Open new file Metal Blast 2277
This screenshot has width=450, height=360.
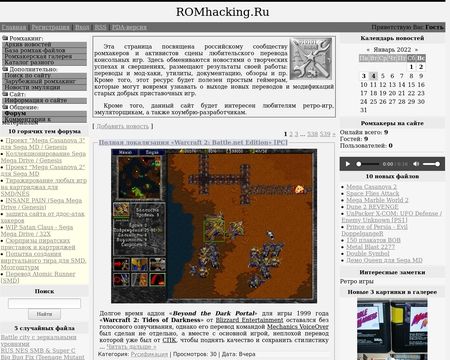(370, 247)
